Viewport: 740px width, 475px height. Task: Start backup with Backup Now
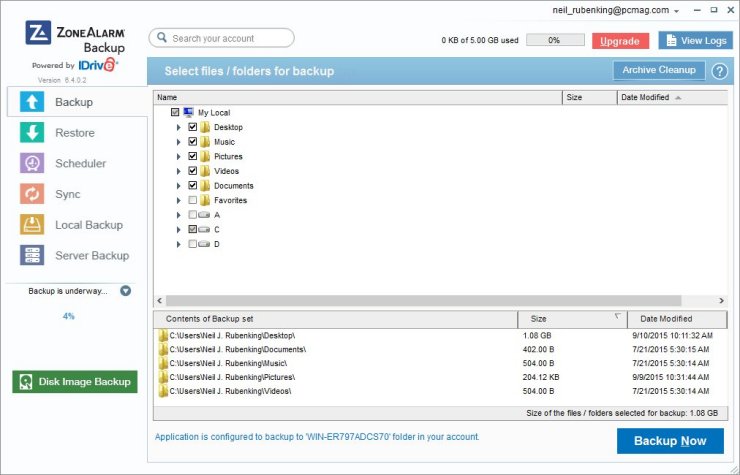(x=670, y=441)
